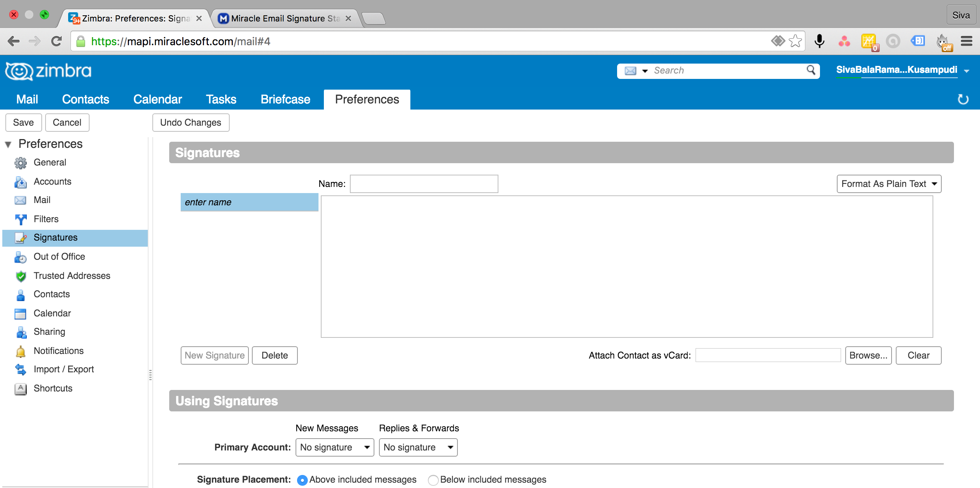Click the Trusted Addresses shield icon
Image resolution: width=980 pixels, height=488 pixels.
tap(21, 276)
